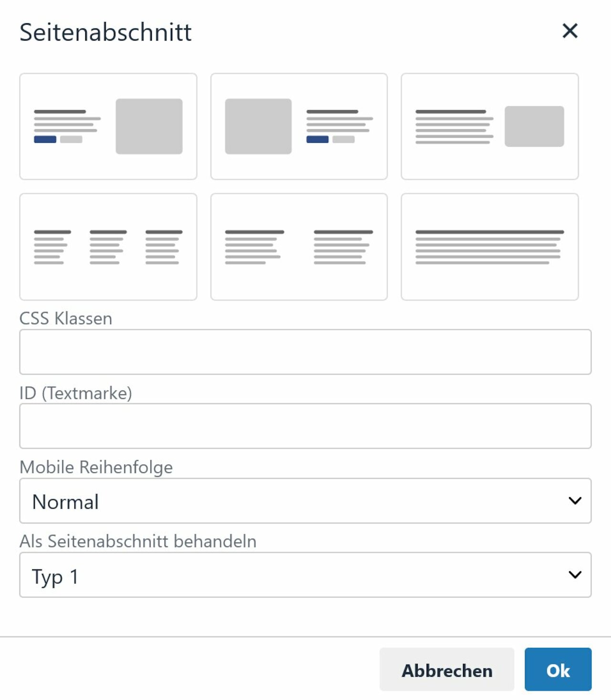Click the gray image placeholder in second layout
Viewport: 611px width, 700px height.
pos(258,126)
